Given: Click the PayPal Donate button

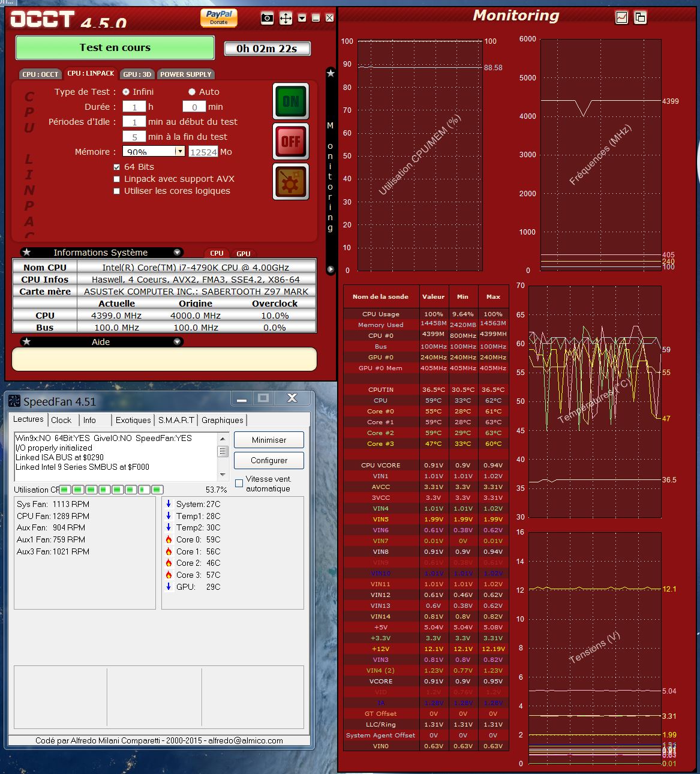Looking at the screenshot, I should click(x=219, y=17).
